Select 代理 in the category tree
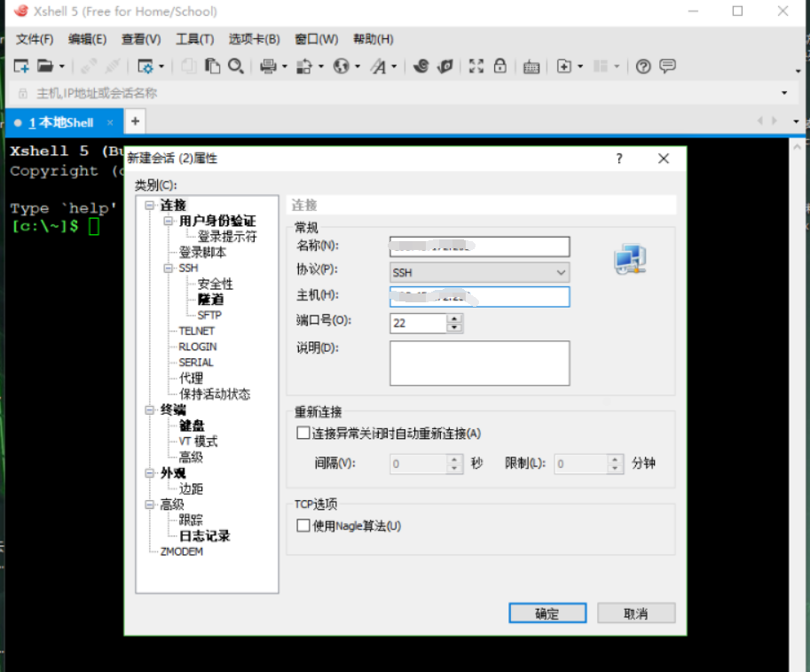Image resolution: width=810 pixels, height=672 pixels. [191, 378]
